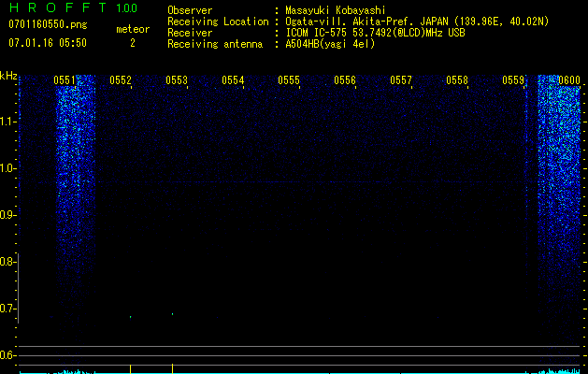Click the Receiving antenna field label
This screenshot has width=588, height=374.
[215, 44]
